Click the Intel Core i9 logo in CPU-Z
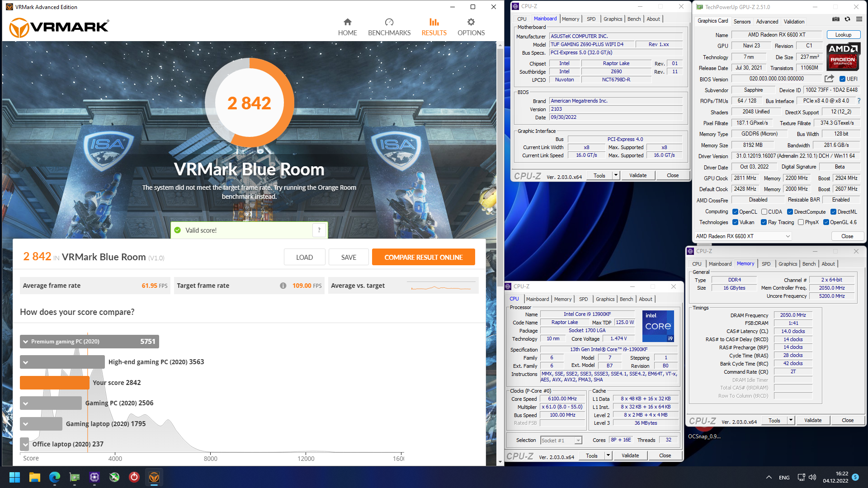Viewport: 868px width, 488px height. [658, 326]
